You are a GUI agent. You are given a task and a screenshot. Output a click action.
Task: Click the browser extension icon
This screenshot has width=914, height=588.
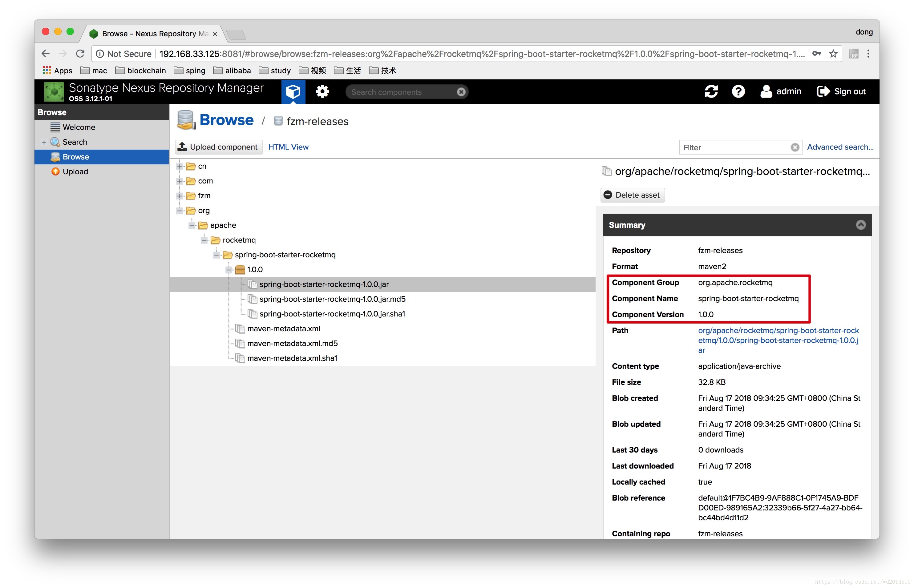(853, 54)
